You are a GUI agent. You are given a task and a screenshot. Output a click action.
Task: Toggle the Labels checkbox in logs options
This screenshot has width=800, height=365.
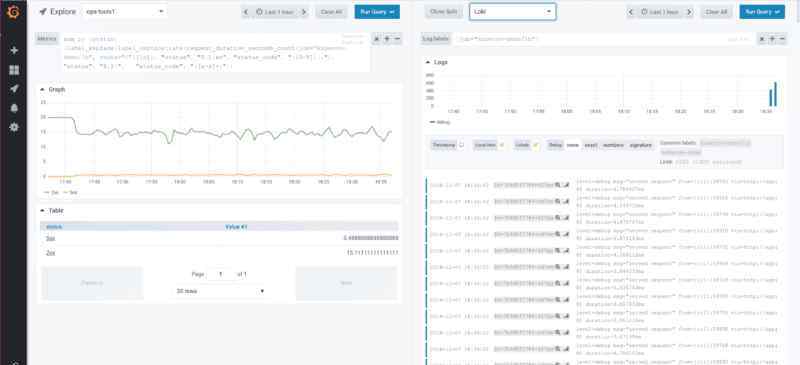536,145
